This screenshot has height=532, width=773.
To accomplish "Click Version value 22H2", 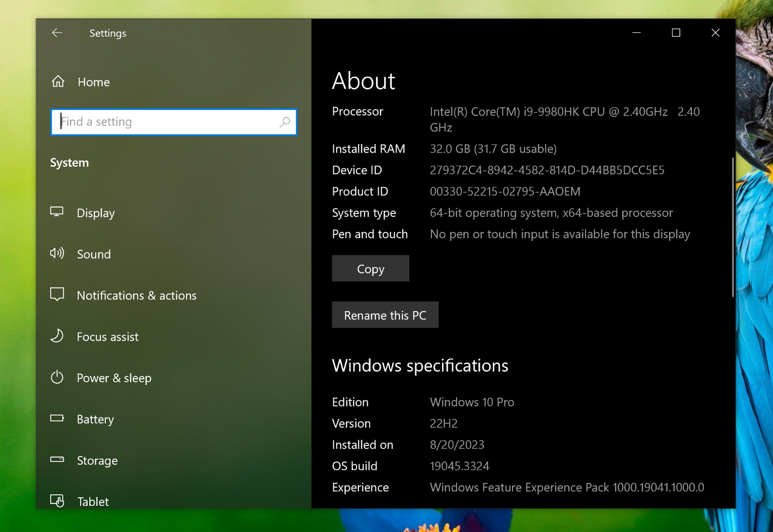I will (x=444, y=423).
